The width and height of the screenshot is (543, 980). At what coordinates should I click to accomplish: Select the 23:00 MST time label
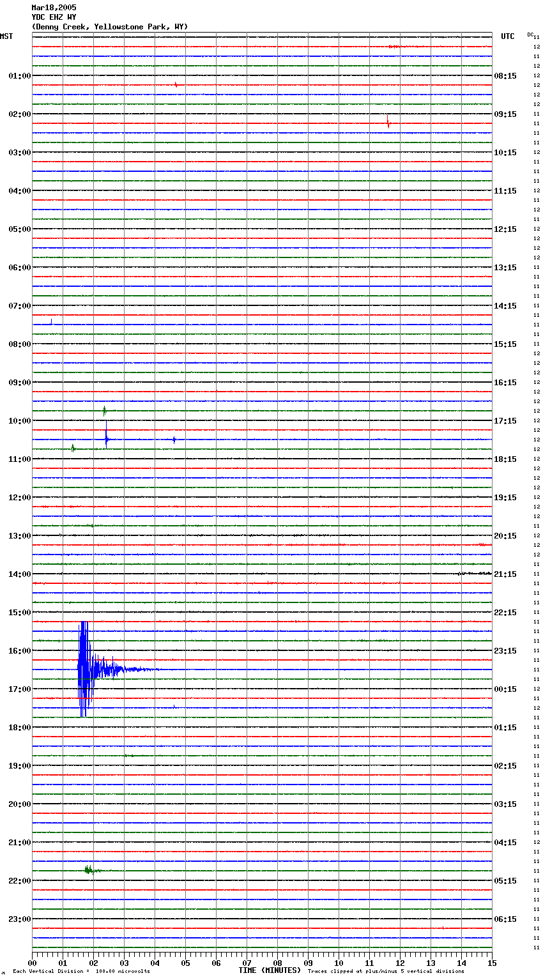(x=20, y=919)
